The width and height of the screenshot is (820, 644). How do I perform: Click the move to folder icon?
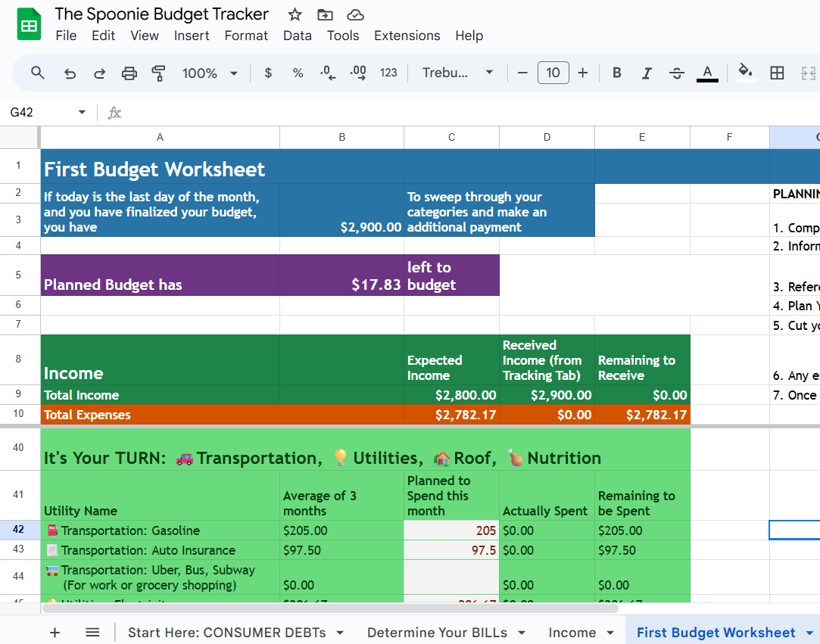[325, 15]
